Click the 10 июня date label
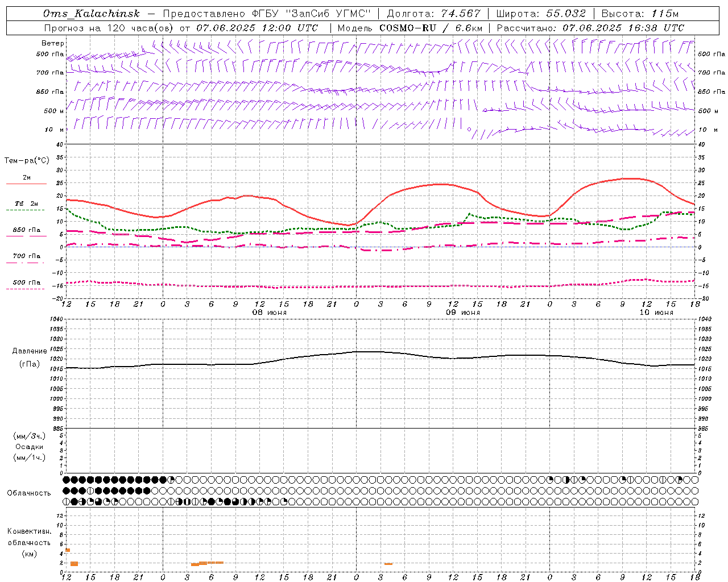 (x=656, y=313)
